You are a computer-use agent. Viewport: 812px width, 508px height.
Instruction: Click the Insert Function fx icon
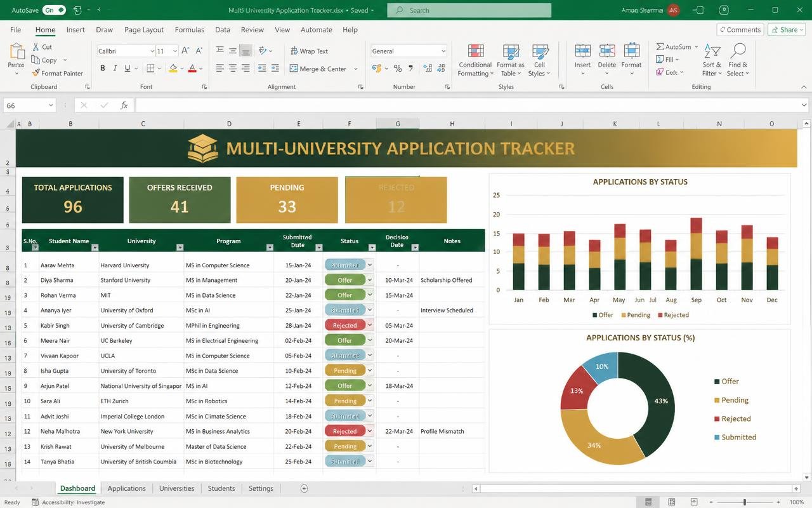click(x=124, y=105)
